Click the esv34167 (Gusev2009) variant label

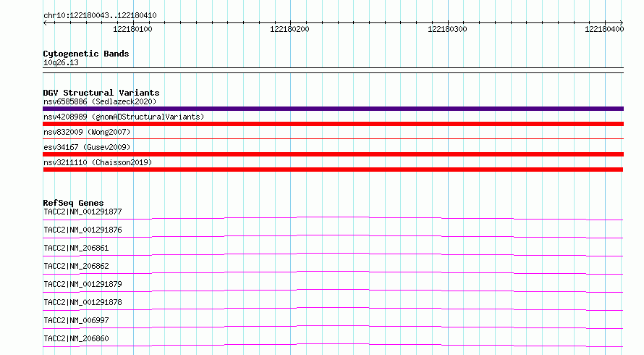[x=87, y=147]
